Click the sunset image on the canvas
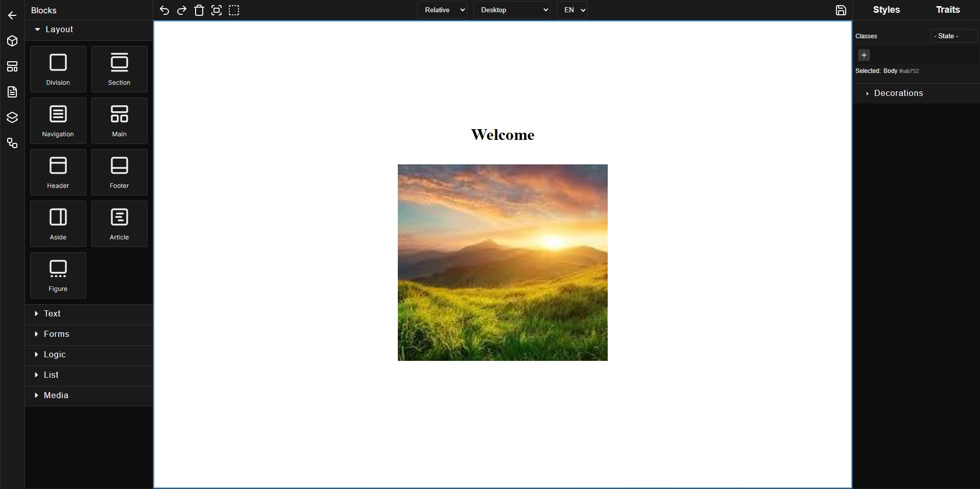The width and height of the screenshot is (980, 489). (502, 261)
